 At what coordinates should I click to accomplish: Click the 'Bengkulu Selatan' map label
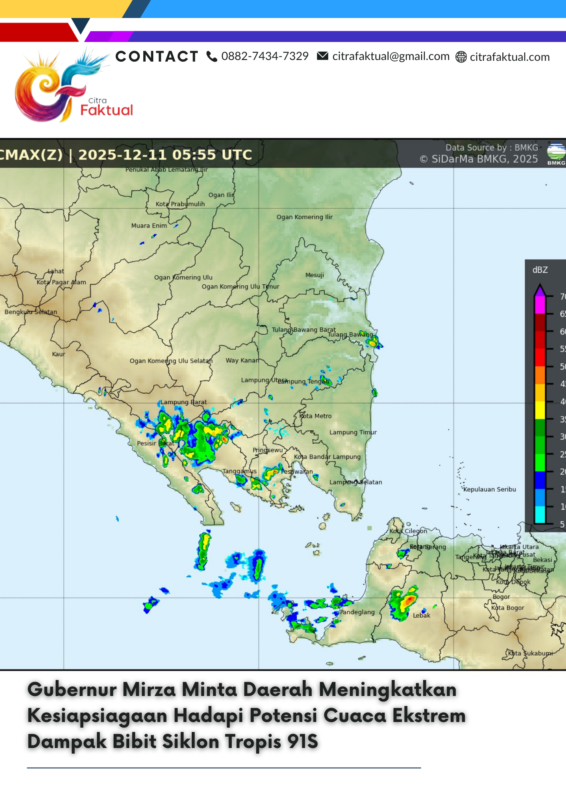click(31, 312)
